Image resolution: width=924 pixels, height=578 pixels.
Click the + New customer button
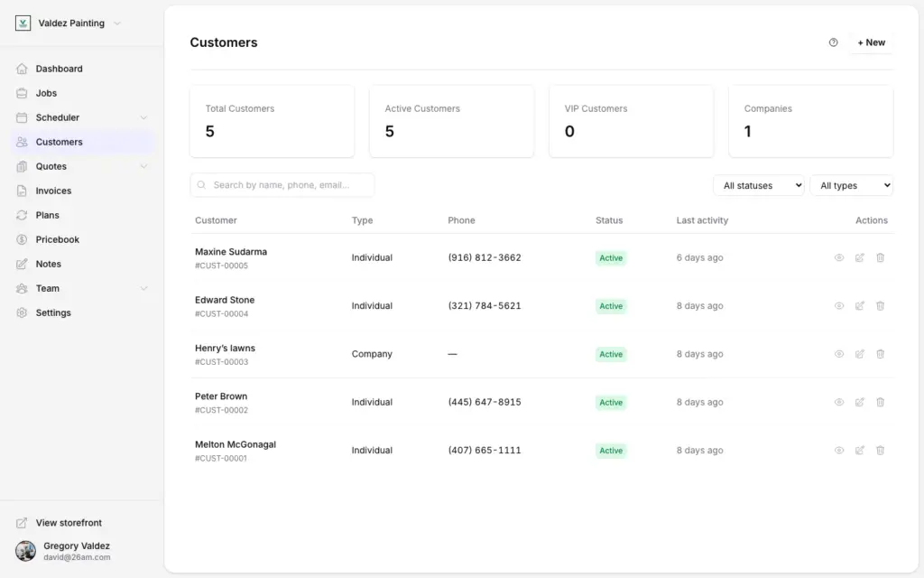coord(871,42)
